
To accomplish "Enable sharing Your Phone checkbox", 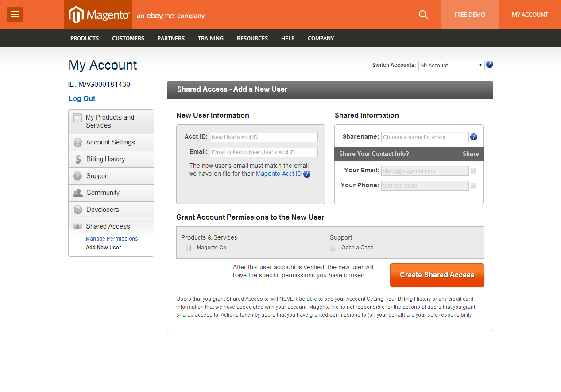I will 473,186.
